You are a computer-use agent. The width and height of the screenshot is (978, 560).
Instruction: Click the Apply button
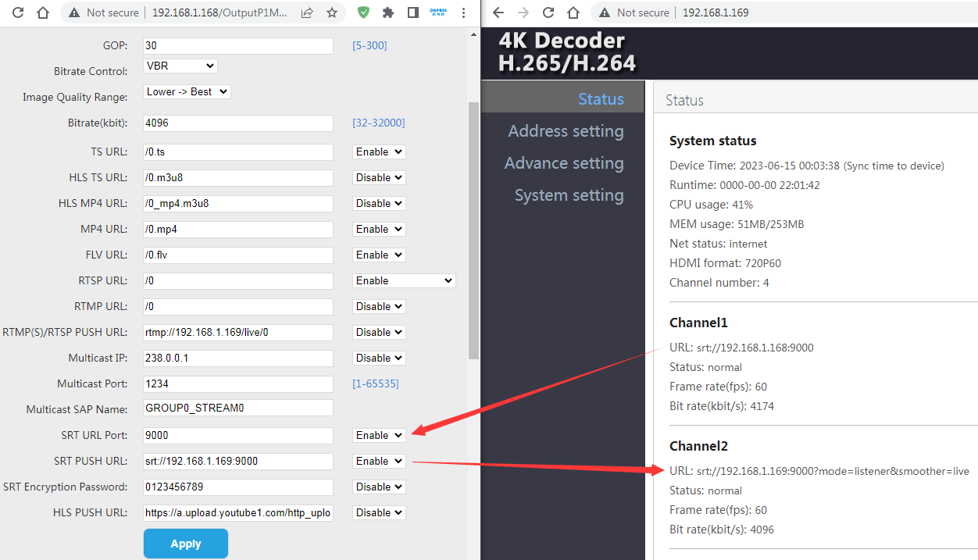point(186,543)
